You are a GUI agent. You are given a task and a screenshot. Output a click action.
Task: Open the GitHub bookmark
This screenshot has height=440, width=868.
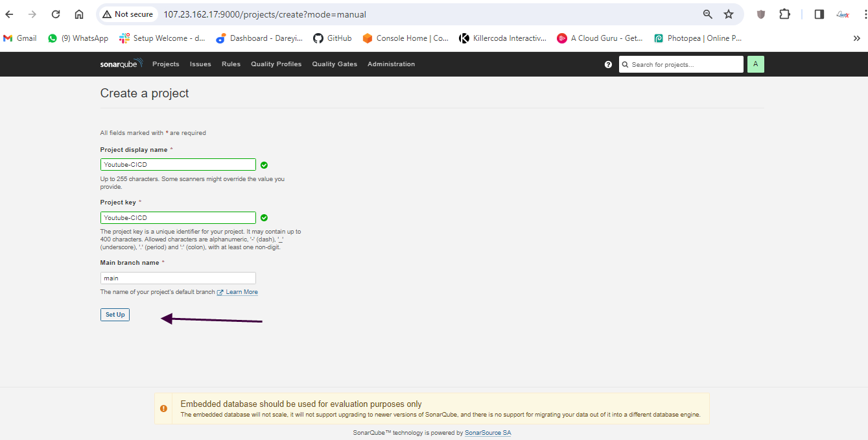click(332, 38)
